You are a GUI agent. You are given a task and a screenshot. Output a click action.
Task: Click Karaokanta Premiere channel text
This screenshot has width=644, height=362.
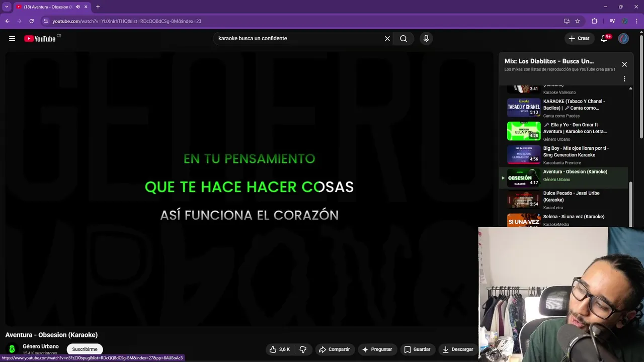point(562,163)
